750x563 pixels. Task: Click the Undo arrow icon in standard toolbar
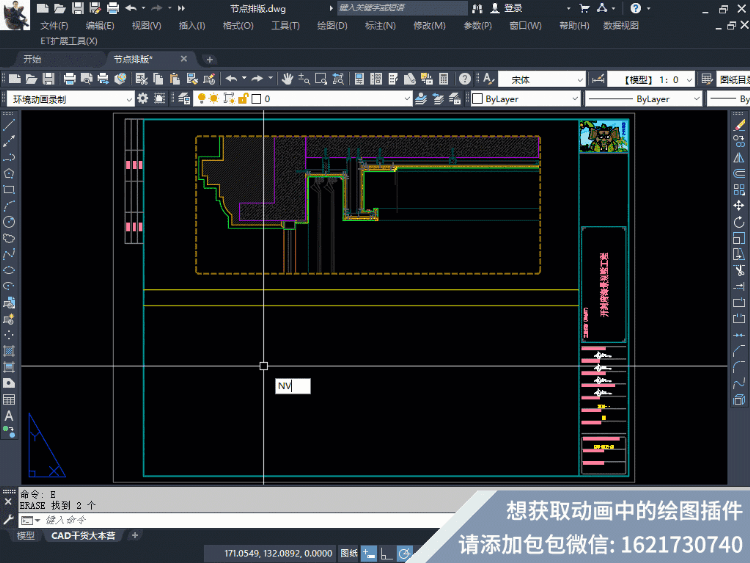232,79
